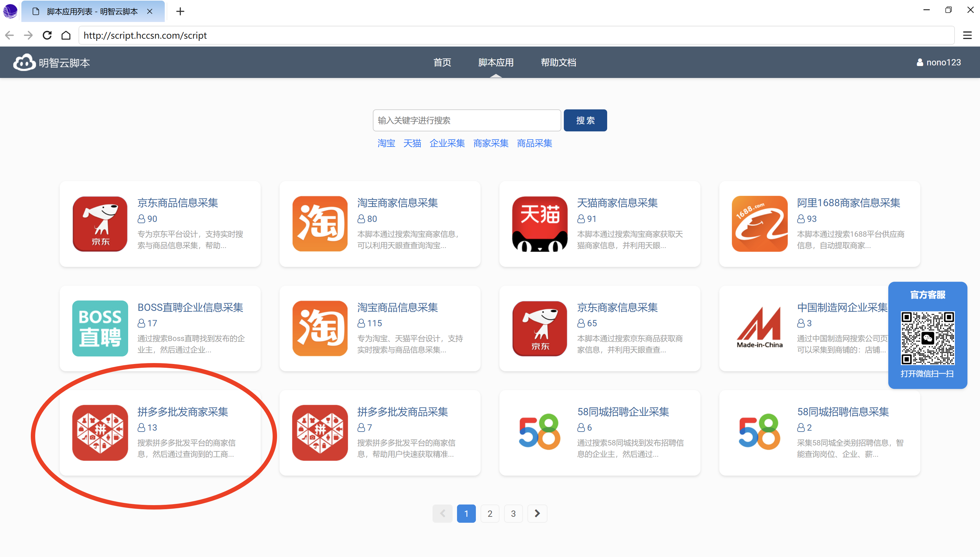
Task: Open the 首页 nav item
Action: click(x=442, y=62)
